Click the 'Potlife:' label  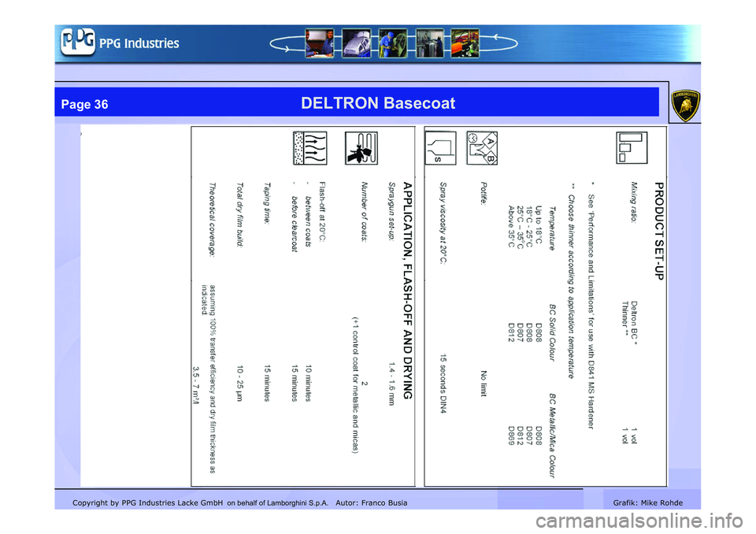coord(484,194)
